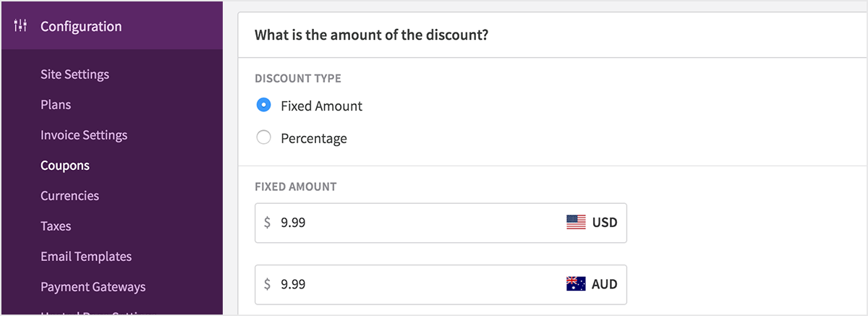Click the dollar sign in the USD field
Image resolution: width=868 pixels, height=316 pixels.
[267, 223]
